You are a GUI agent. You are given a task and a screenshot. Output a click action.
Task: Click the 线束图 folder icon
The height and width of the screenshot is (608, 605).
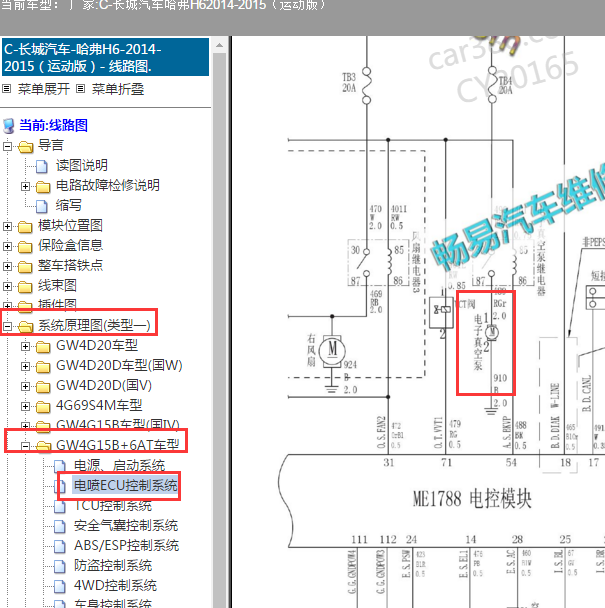point(25,287)
